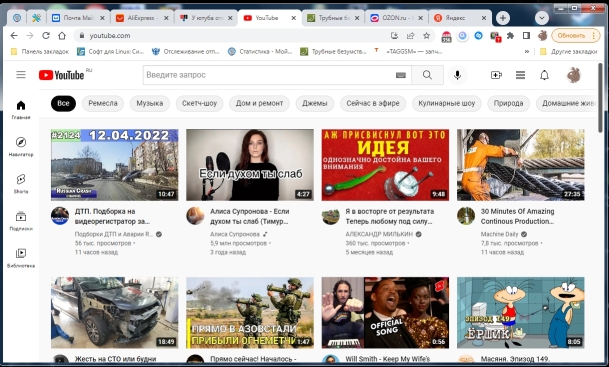Switch to the AliExpress tab
This screenshot has height=367, width=609.
(142, 18)
